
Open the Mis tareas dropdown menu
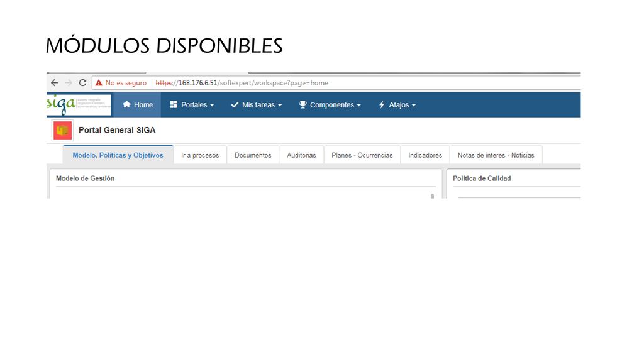pyautogui.click(x=257, y=105)
